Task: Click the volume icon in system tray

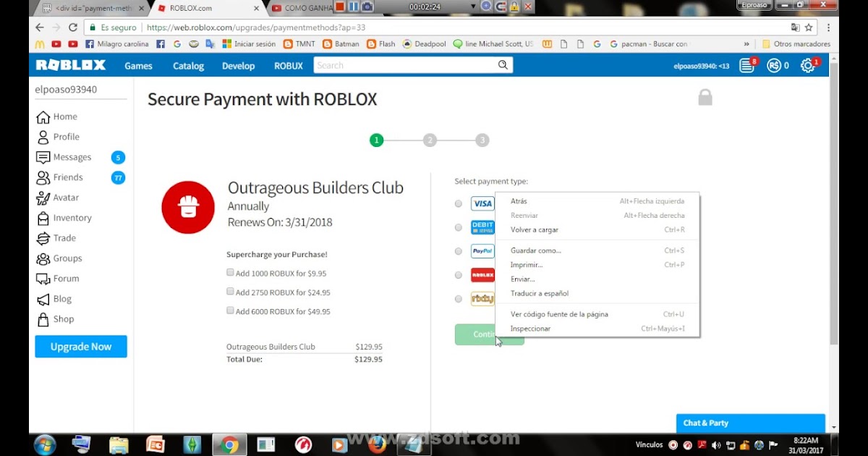Action: click(716, 444)
